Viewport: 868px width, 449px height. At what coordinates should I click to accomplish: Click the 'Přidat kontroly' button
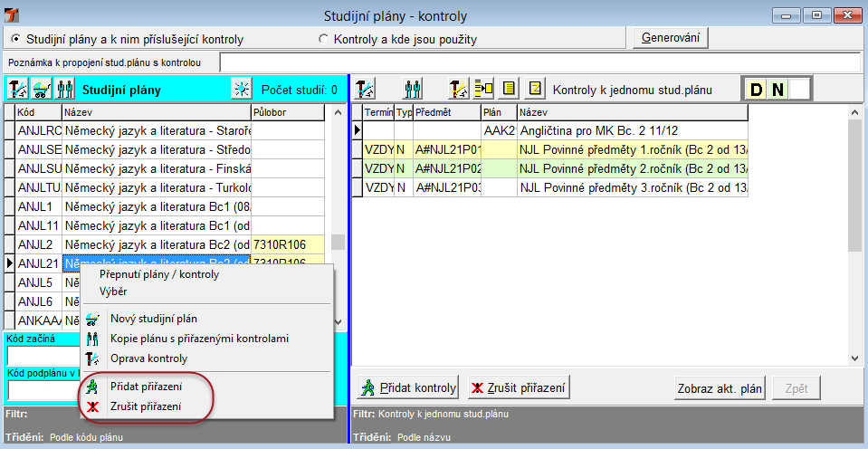(408, 388)
